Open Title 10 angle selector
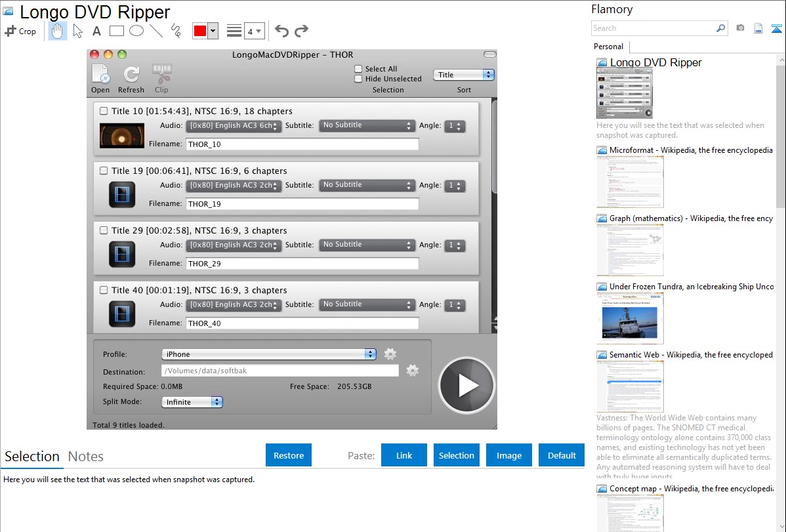 pyautogui.click(x=455, y=126)
